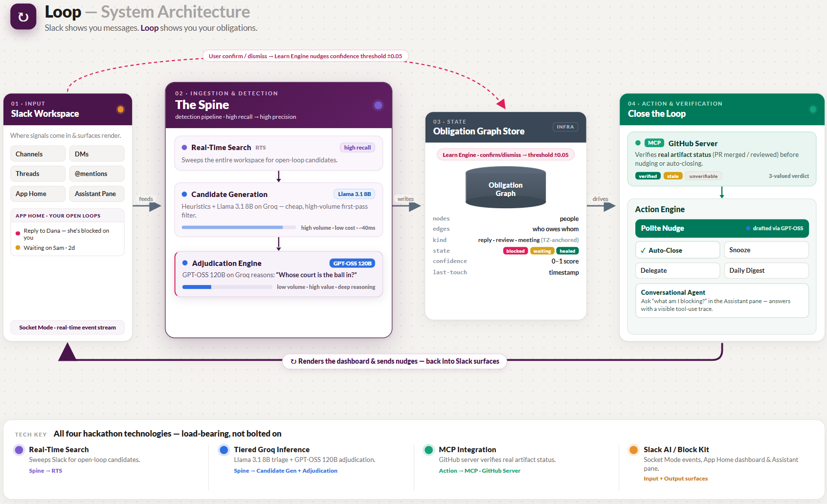
Task: Select the App Home chip
Action: coord(38,194)
